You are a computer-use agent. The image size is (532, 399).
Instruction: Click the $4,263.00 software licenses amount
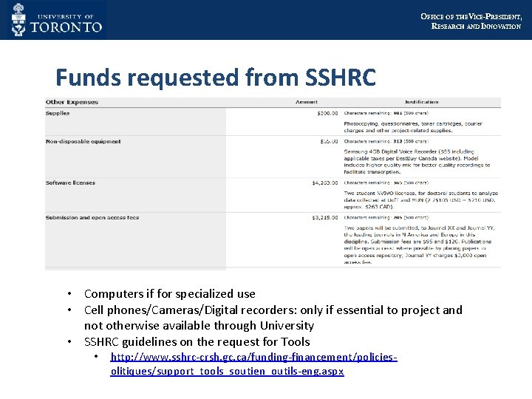point(325,183)
